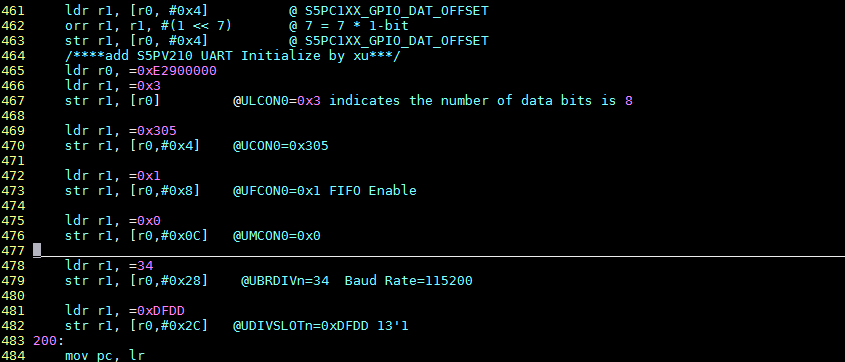Click line number 461 in the gutter
Screen dimensions: 845x362
click(x=12, y=11)
